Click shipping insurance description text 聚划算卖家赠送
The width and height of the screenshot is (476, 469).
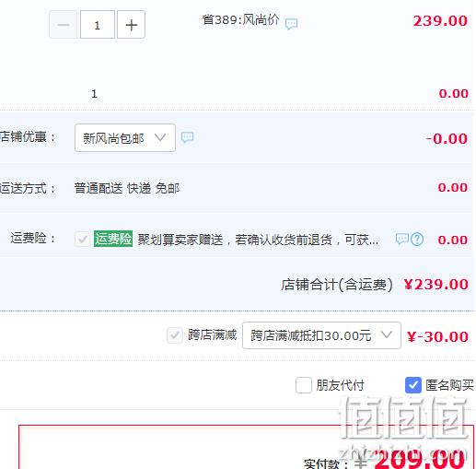tap(180, 240)
